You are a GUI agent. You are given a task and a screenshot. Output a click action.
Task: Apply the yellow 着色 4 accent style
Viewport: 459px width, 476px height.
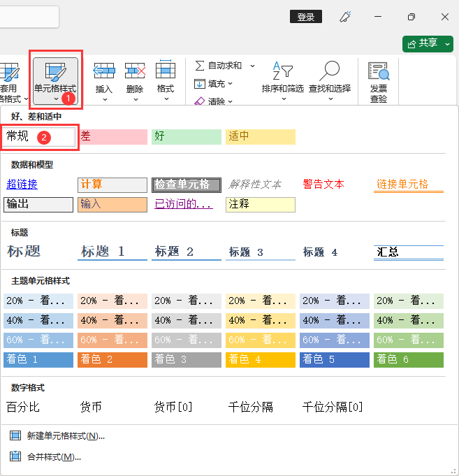click(261, 360)
